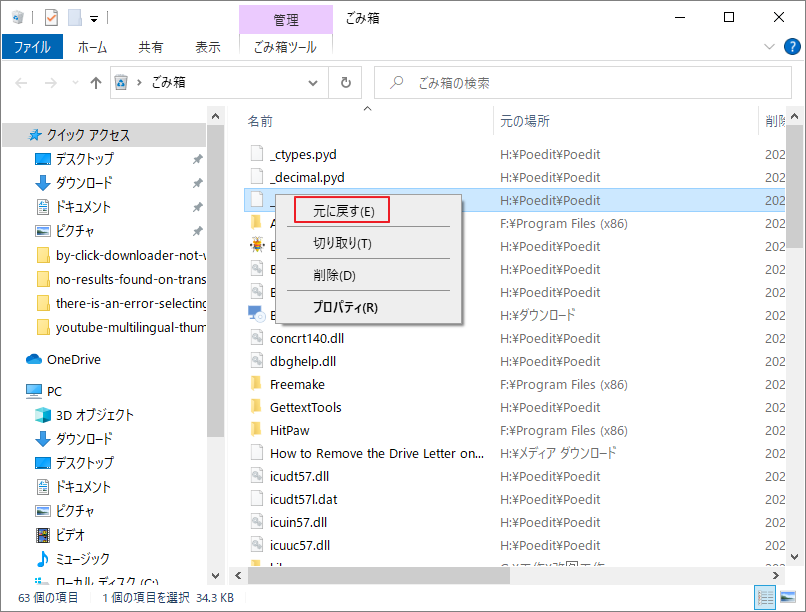Screen dimensions: 806x612
Task: Open pinned ドキュメント under Quick Access
Action: [83, 207]
